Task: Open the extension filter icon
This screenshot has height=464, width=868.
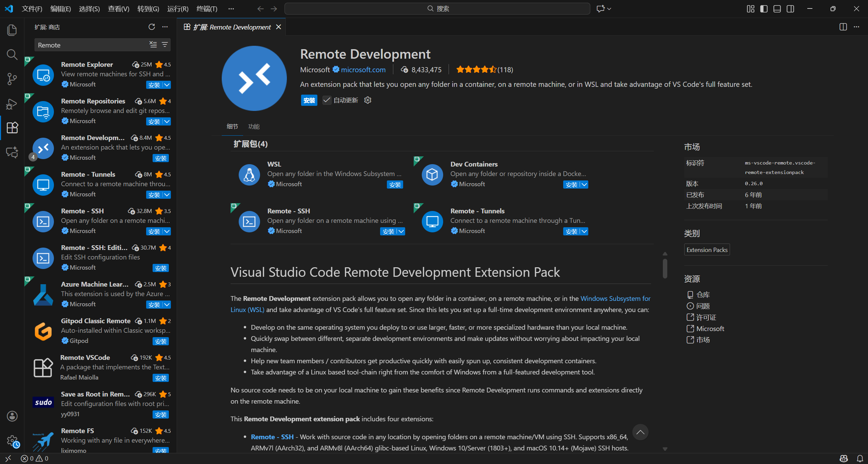Action: [x=165, y=44]
